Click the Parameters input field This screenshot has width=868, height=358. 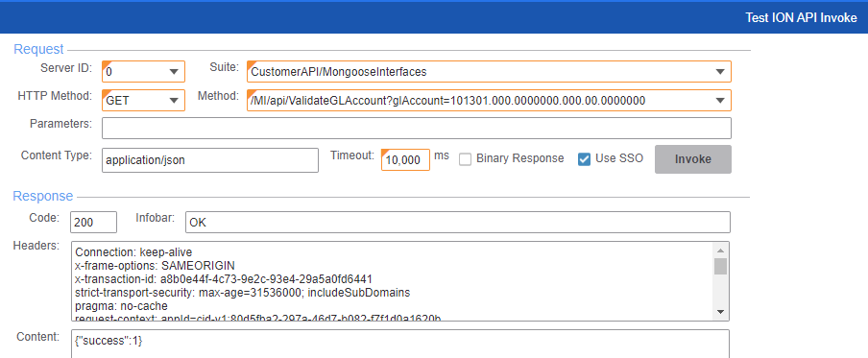(x=417, y=129)
